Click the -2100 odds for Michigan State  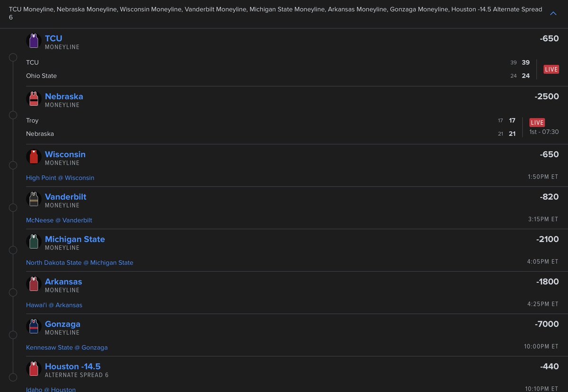548,239
